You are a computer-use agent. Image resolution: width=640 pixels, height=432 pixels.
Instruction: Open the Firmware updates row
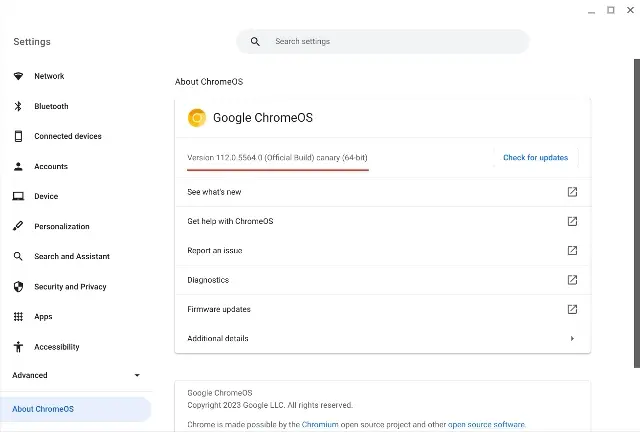tap(382, 310)
